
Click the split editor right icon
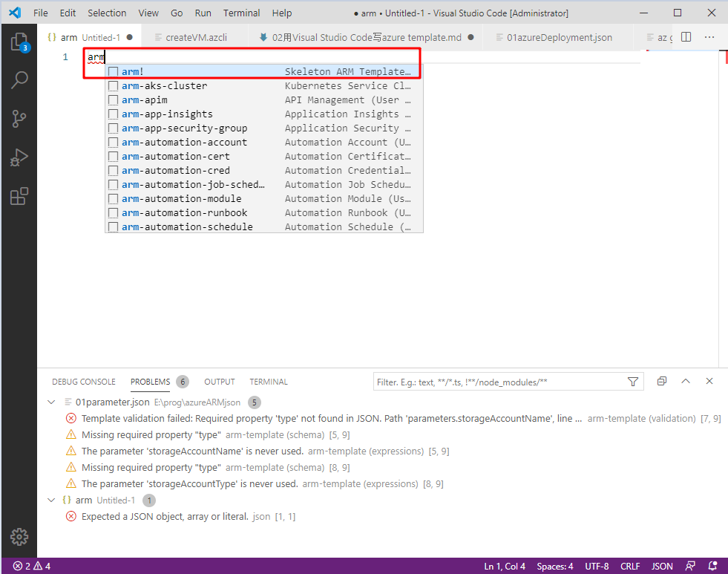coord(686,37)
